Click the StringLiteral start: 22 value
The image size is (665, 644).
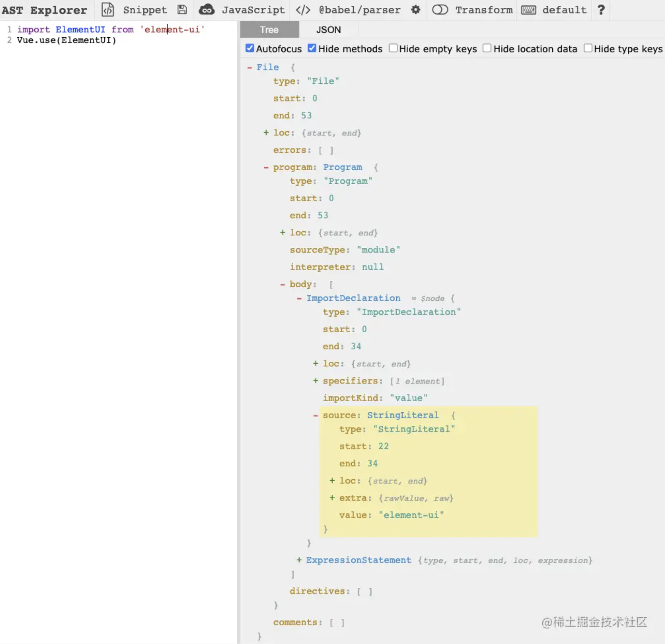(x=383, y=446)
